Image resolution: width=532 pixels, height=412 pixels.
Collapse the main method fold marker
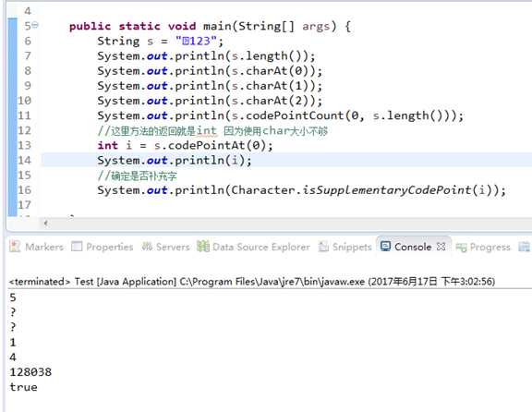35,25
